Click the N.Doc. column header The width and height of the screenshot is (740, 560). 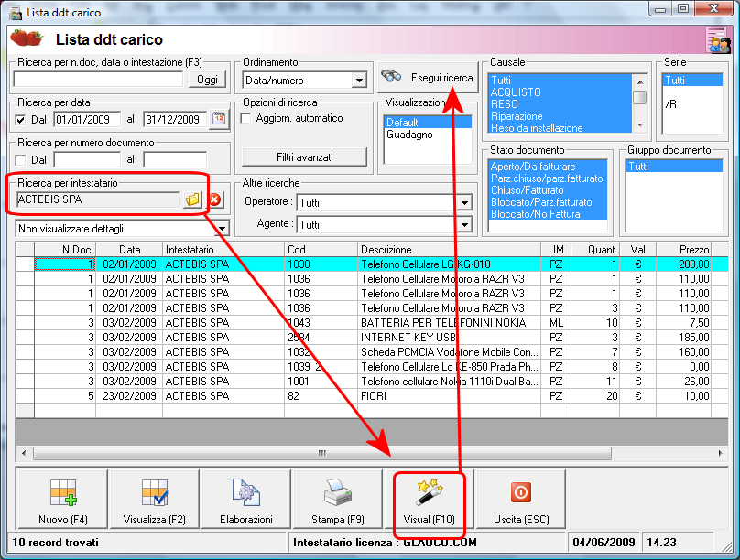[x=65, y=250]
